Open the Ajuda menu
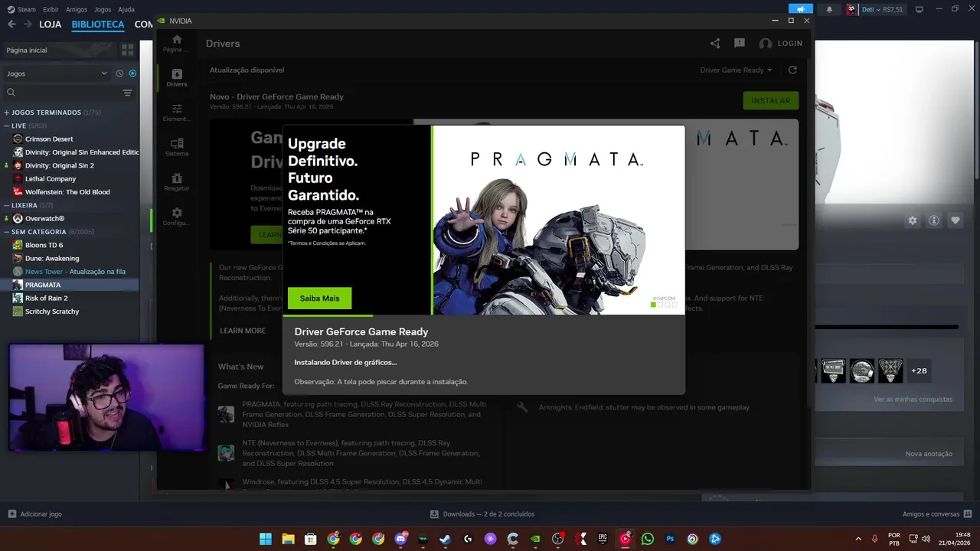 126,9
